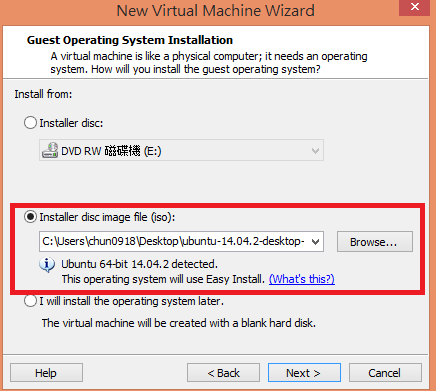The image size is (436, 391).
Task: Cancel the New Virtual Machine Wizard
Action: [385, 373]
